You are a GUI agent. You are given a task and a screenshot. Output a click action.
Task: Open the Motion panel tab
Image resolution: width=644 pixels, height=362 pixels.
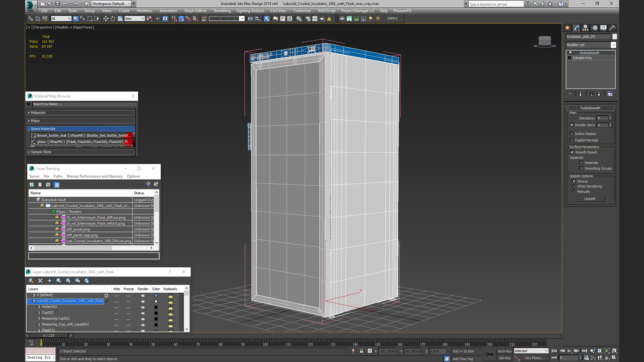point(595,28)
